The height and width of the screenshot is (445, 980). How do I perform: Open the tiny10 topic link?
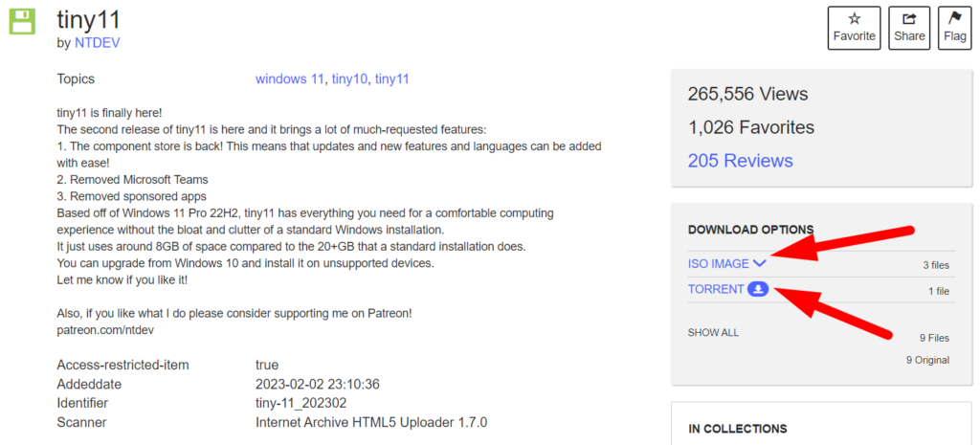[x=349, y=79]
